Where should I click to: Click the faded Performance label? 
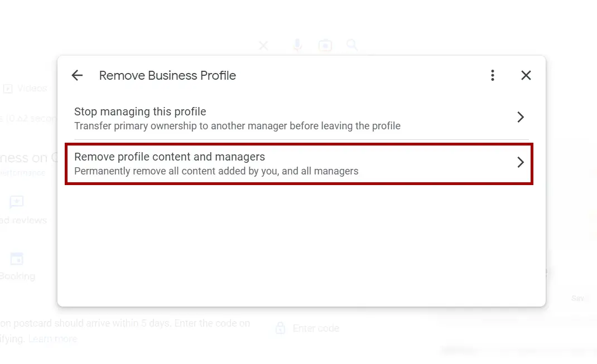23,173
